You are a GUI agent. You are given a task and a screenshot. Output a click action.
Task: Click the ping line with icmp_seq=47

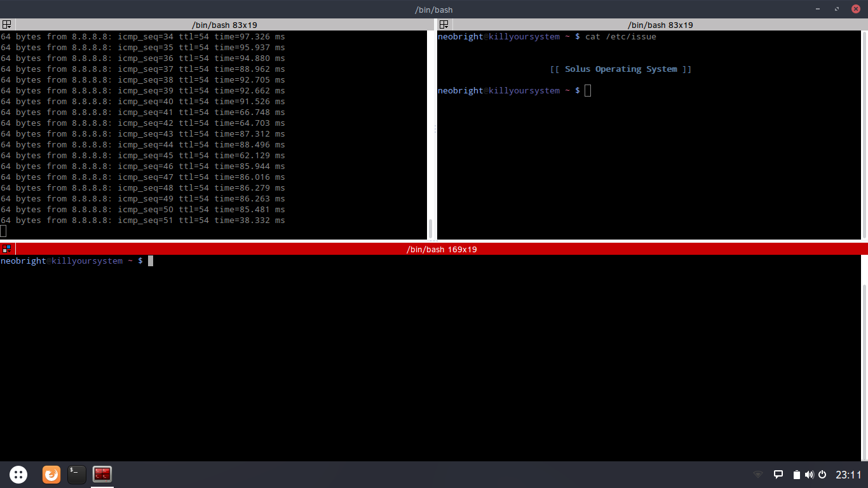[x=143, y=177]
